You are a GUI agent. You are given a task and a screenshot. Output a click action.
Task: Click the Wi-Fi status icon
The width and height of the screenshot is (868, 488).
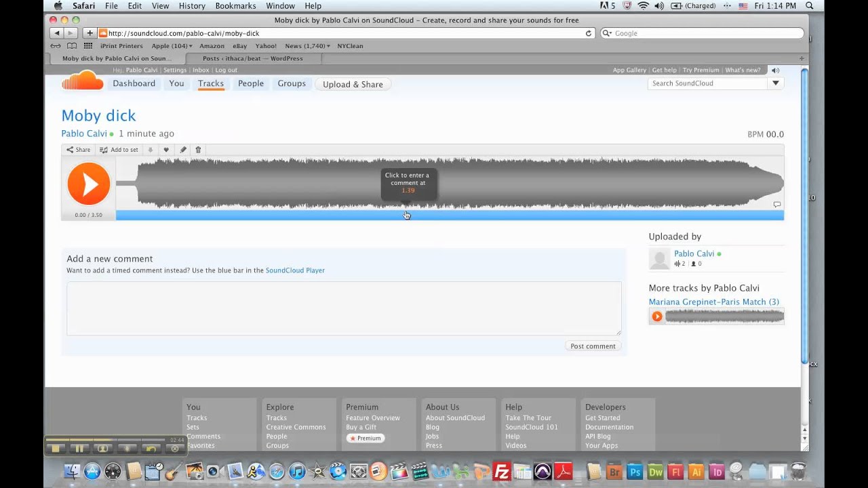click(x=643, y=5)
